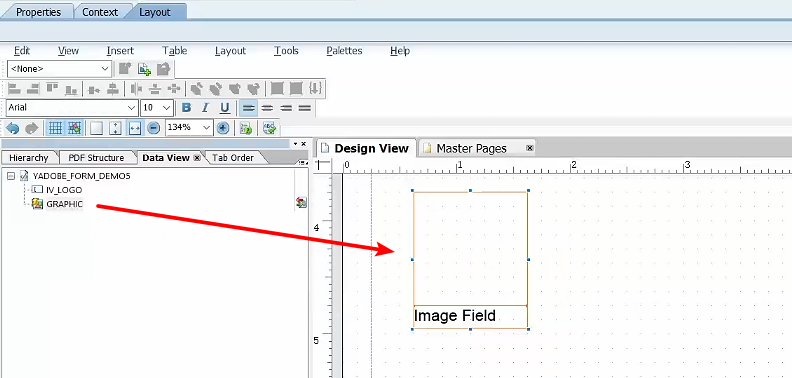Click Send to Back icon
This screenshot has width=792, height=378.
(253, 89)
